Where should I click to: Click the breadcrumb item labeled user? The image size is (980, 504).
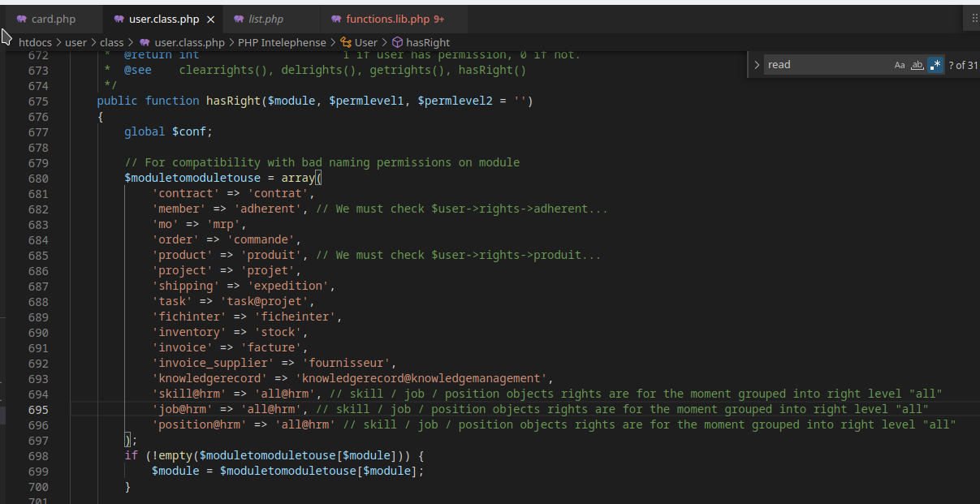(x=76, y=42)
